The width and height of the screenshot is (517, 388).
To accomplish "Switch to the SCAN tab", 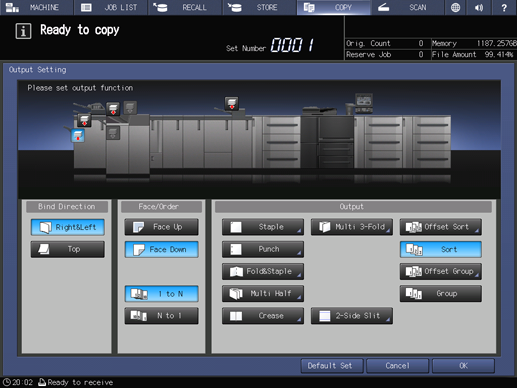I will coord(407,7).
